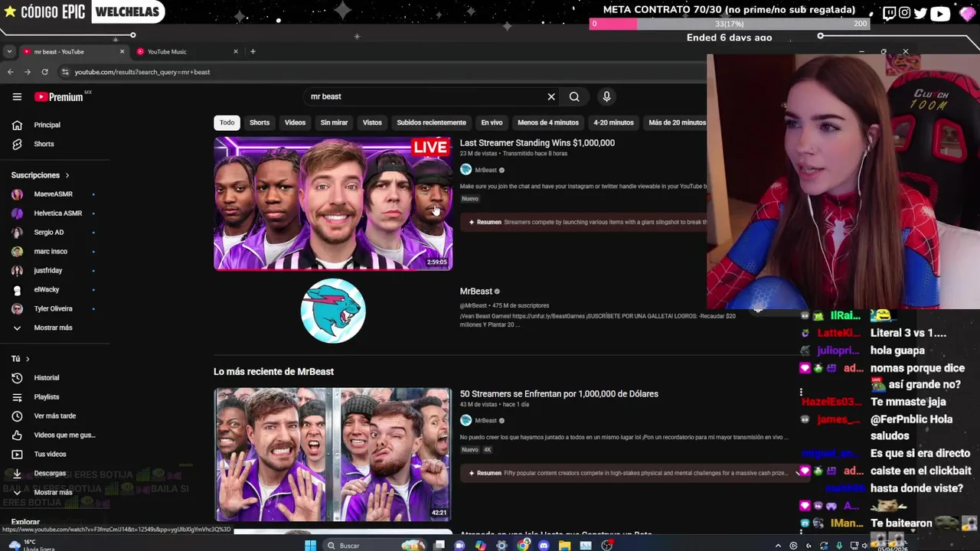
Task: Open a new browser tab with plus
Action: 253,51
